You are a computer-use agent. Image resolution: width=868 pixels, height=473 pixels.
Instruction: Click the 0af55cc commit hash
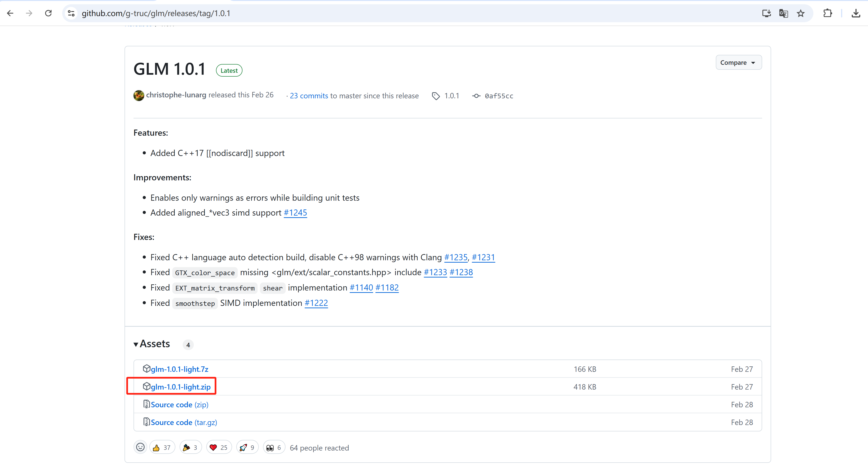(499, 96)
